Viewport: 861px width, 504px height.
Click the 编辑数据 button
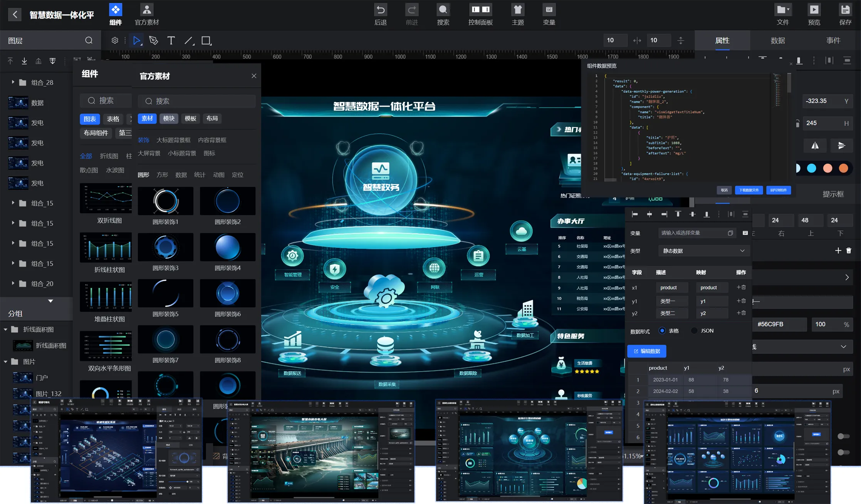[647, 351]
